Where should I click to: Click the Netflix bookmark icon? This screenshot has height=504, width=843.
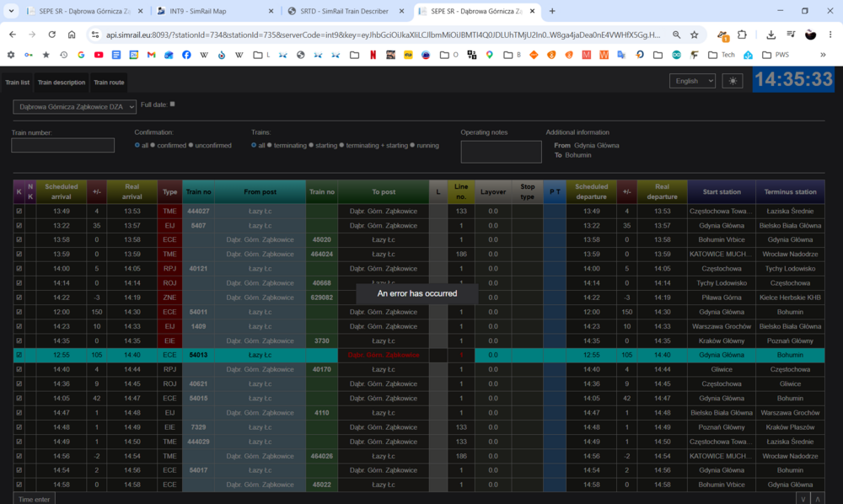click(x=373, y=55)
